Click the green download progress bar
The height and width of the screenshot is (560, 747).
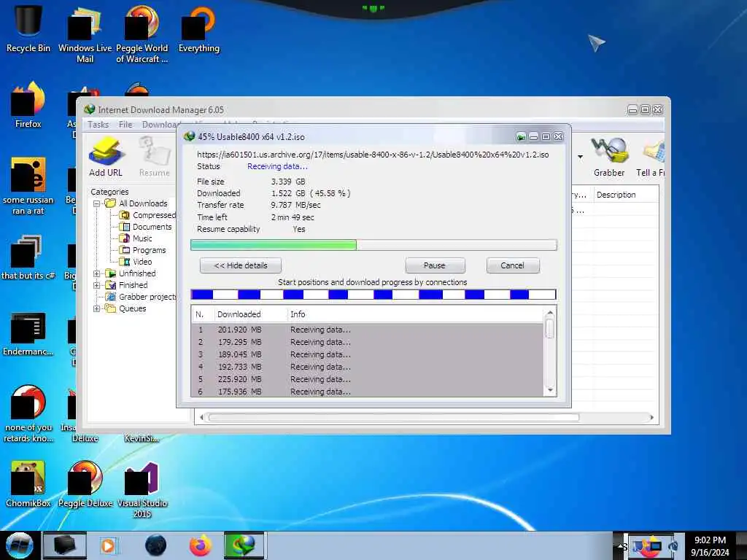coord(373,245)
